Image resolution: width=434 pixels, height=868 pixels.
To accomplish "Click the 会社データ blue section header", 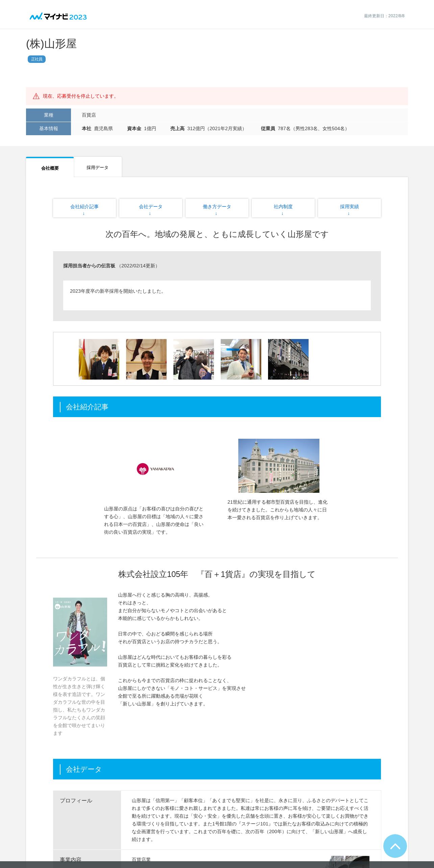I will coord(217,769).
